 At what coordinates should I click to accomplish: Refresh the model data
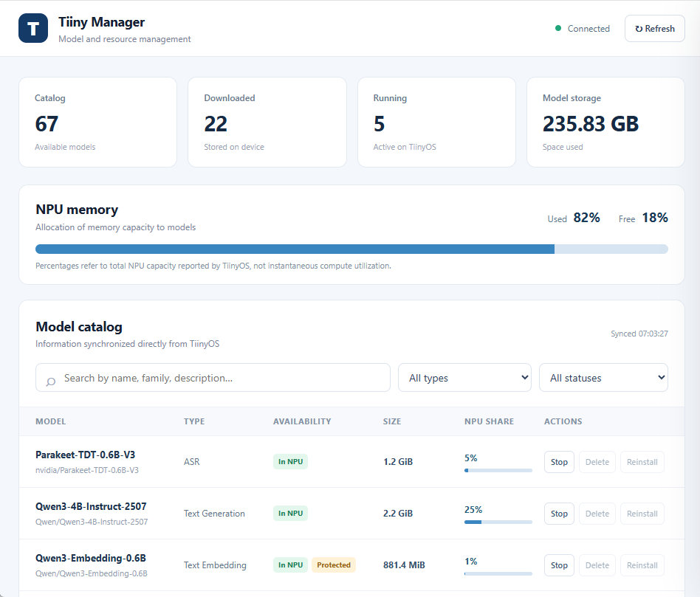(654, 29)
